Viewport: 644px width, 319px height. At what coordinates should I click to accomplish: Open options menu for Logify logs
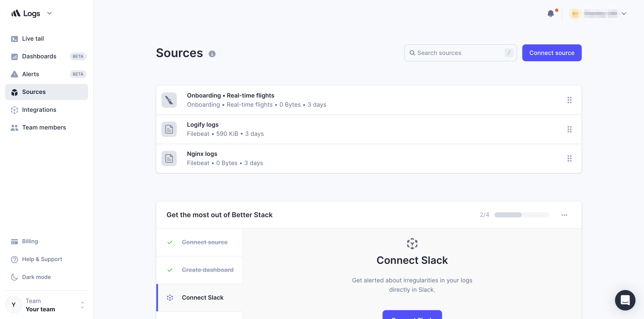pyautogui.click(x=569, y=129)
